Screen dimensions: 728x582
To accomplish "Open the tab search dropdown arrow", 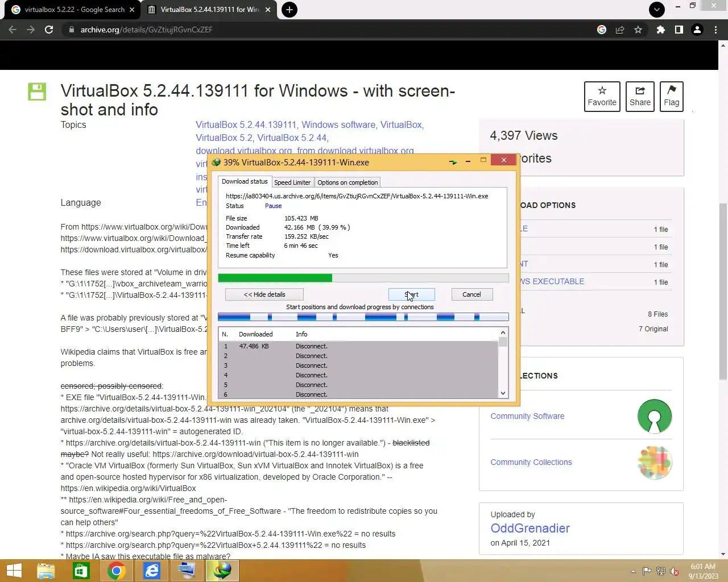I will pos(657,10).
